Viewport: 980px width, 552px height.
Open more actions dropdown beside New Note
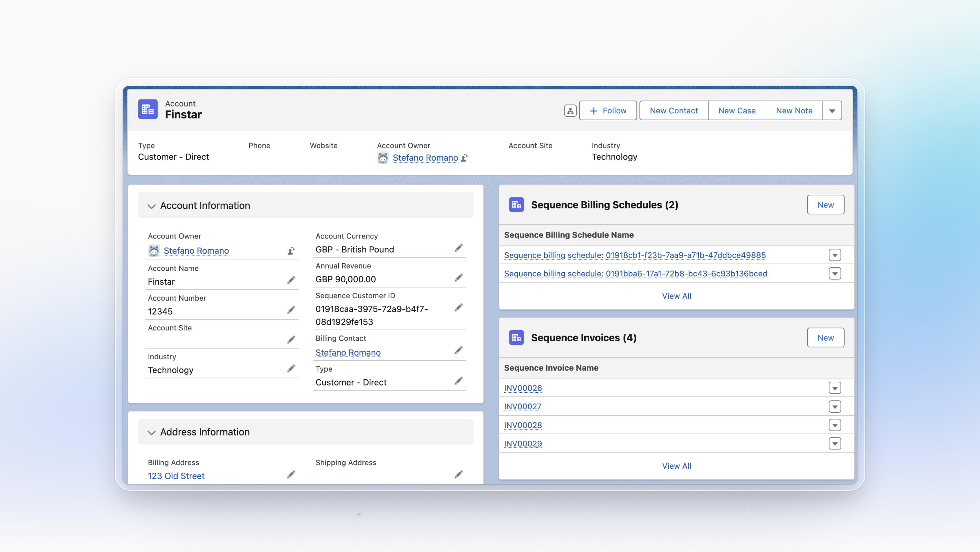[x=832, y=111]
